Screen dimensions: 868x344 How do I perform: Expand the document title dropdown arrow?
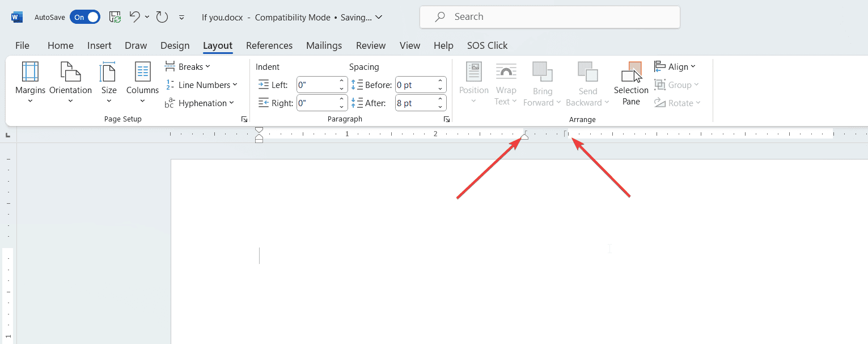(379, 17)
